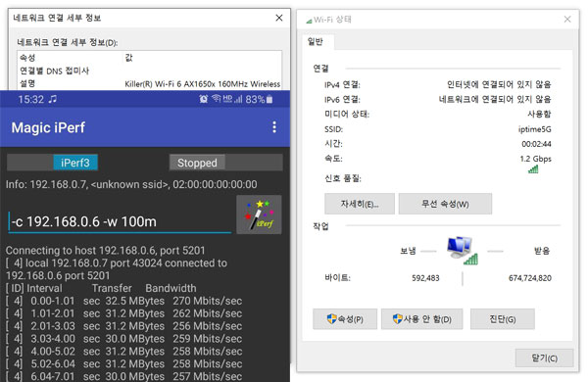Tap the Connecting to host 192.168.0.6 line

106,250
